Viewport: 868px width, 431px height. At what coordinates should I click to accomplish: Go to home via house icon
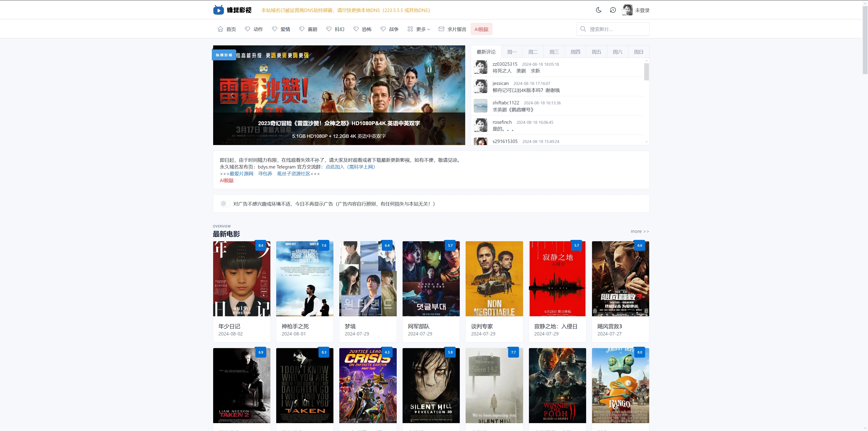click(220, 29)
